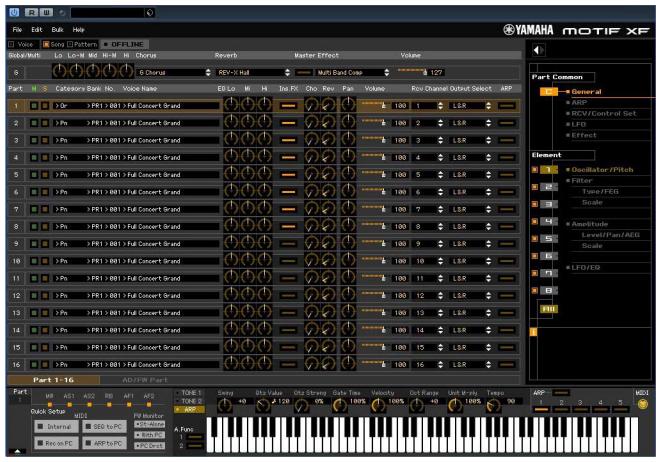
Task: Open the Edit menu
Action: point(37,29)
